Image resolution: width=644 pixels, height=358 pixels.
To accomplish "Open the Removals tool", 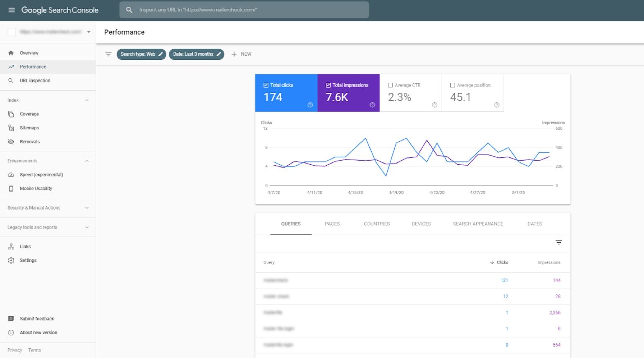I will click(x=30, y=142).
